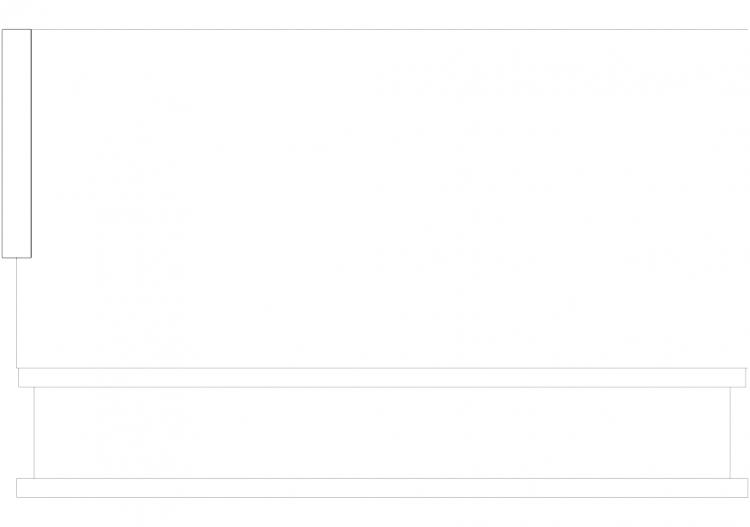Select left edge of the tall rectangle

pos(2,143)
